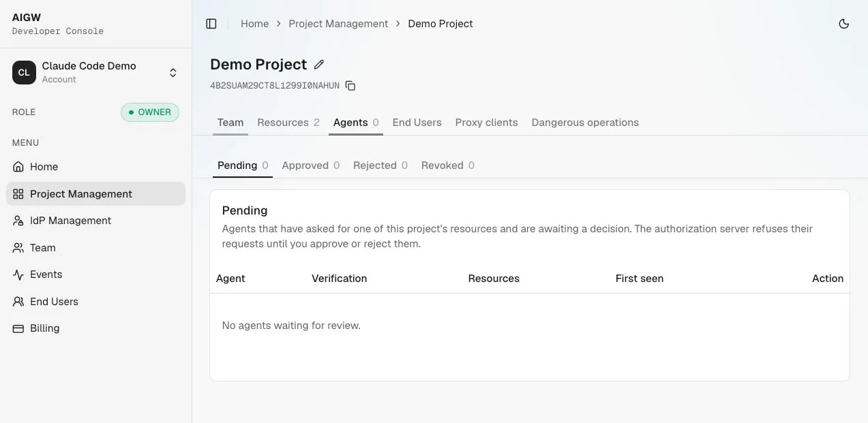This screenshot has height=423, width=868.
Task: Toggle the sidebar panel icon
Action: coord(211,24)
